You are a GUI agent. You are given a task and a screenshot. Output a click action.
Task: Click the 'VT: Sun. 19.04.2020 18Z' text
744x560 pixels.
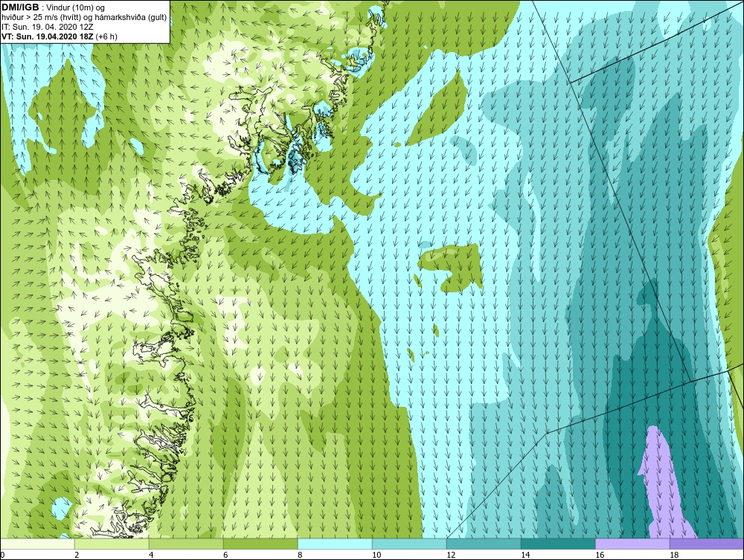[48, 36]
